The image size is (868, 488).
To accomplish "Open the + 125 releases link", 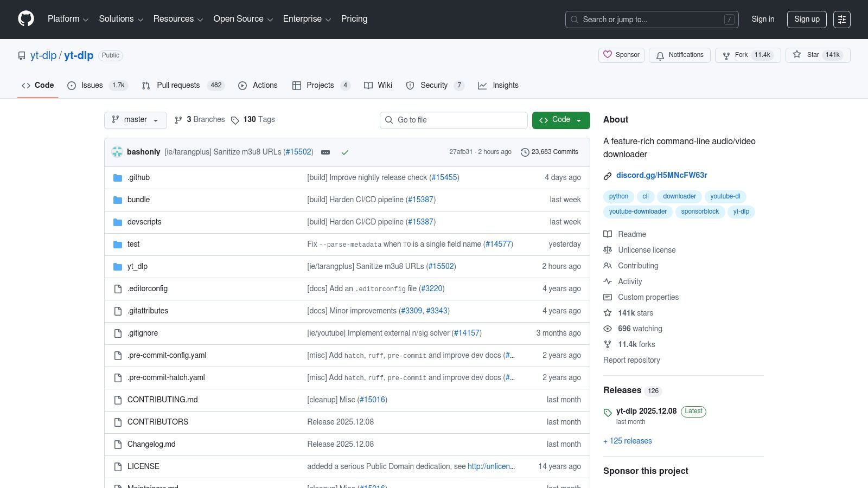I will [x=627, y=441].
